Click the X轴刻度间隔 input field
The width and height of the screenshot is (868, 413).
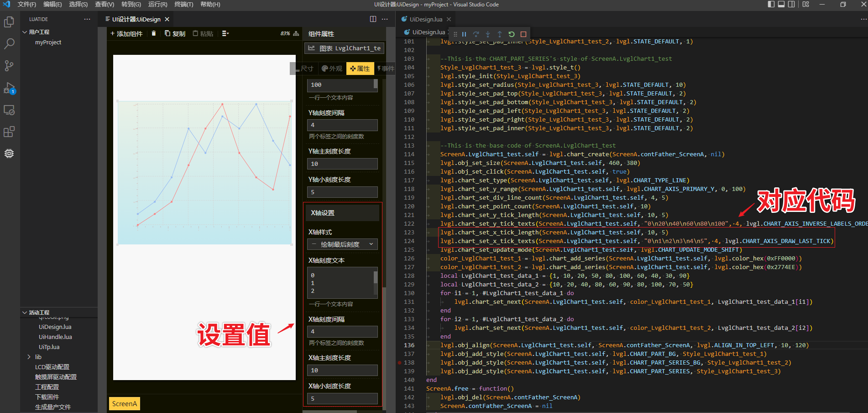pyautogui.click(x=342, y=331)
